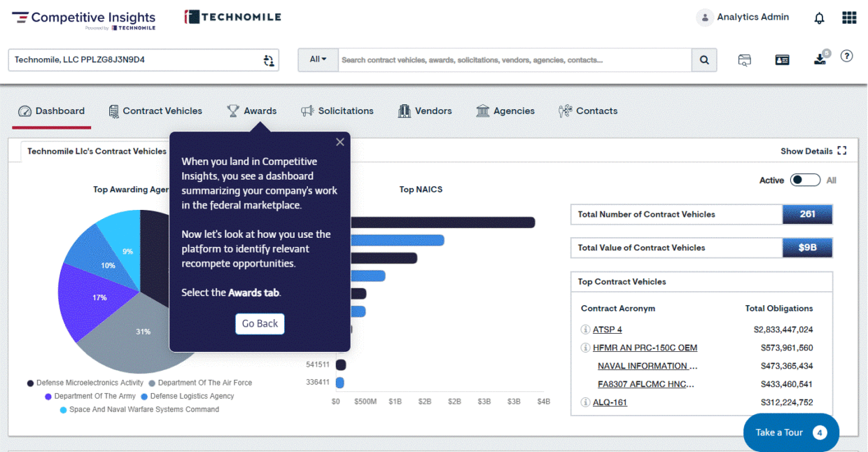Click Show Details
The width and height of the screenshot is (868, 452).
(806, 151)
